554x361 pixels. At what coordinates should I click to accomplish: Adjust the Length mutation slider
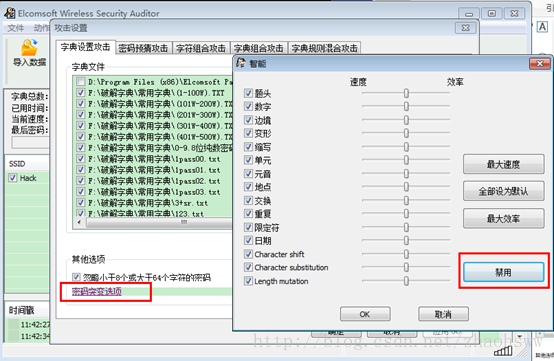point(406,281)
